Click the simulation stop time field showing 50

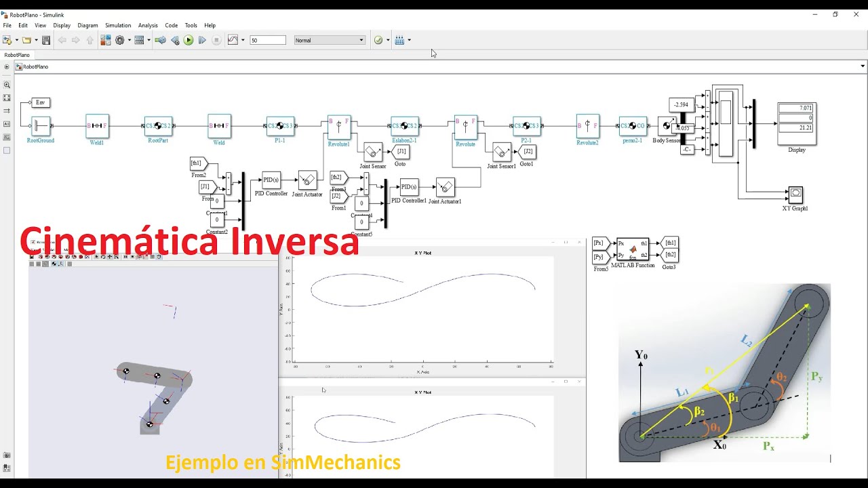pyautogui.click(x=268, y=40)
